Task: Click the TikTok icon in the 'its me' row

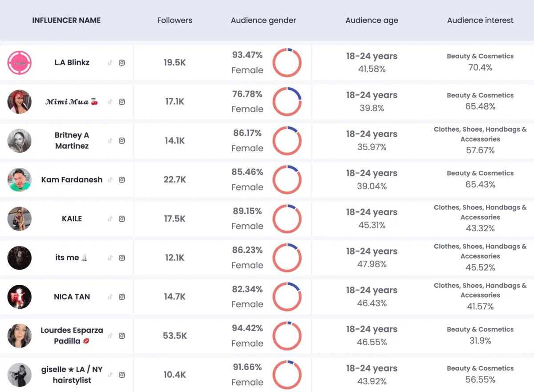Action: click(110, 258)
